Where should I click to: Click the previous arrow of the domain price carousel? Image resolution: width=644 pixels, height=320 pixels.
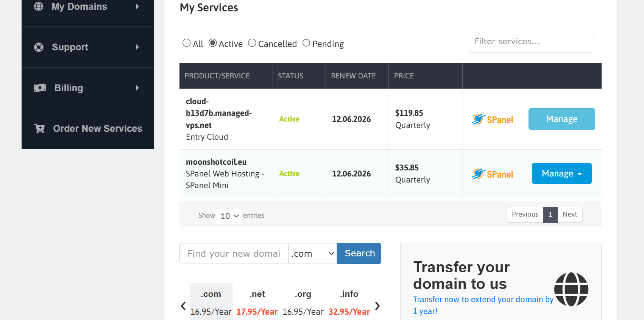coord(183,306)
